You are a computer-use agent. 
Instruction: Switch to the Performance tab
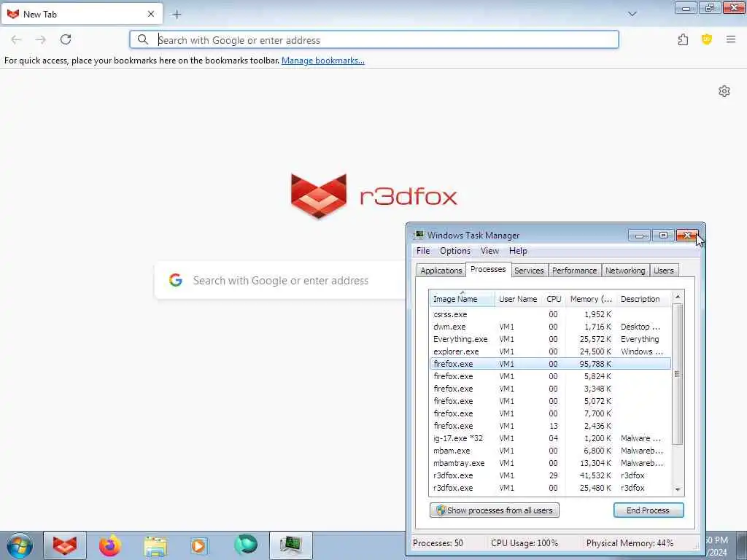(x=574, y=271)
